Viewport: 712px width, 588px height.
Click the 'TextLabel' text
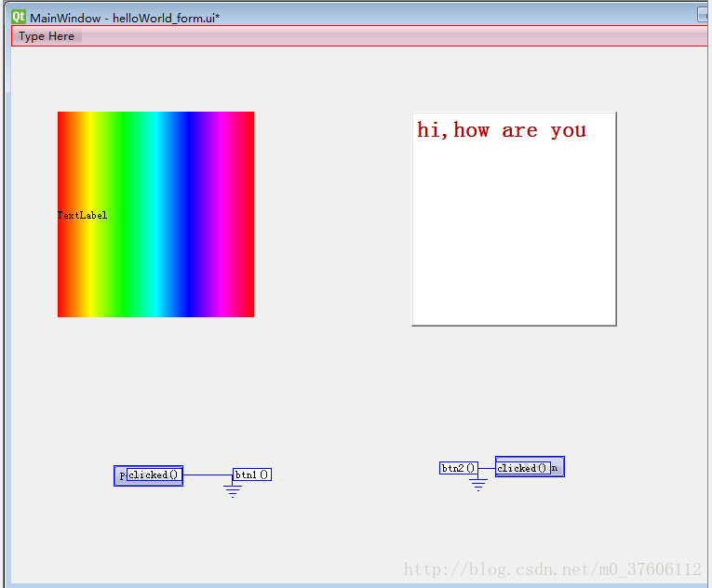click(83, 215)
